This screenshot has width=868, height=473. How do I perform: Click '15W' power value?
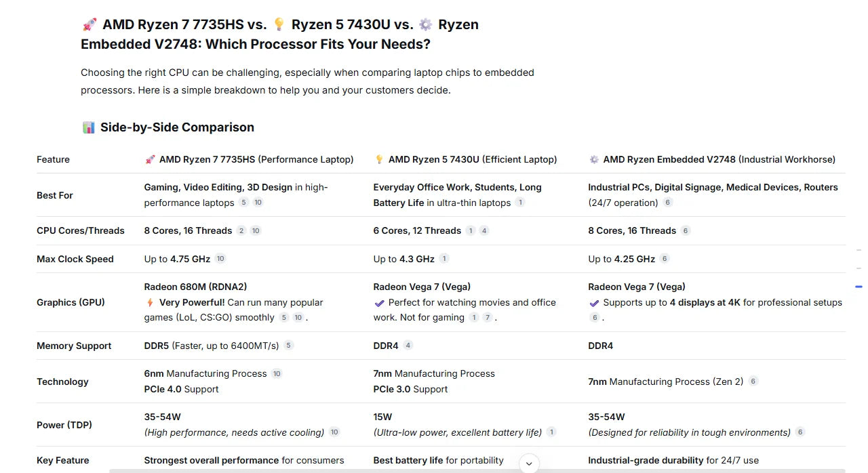click(x=382, y=417)
